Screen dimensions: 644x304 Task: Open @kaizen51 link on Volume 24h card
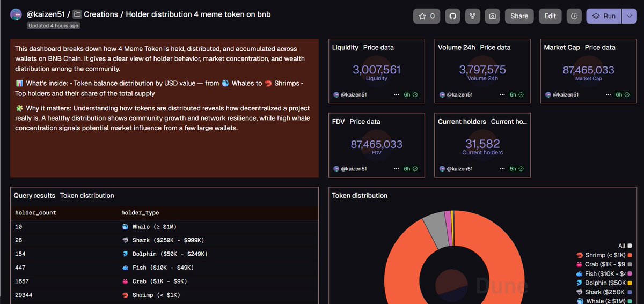click(460, 94)
